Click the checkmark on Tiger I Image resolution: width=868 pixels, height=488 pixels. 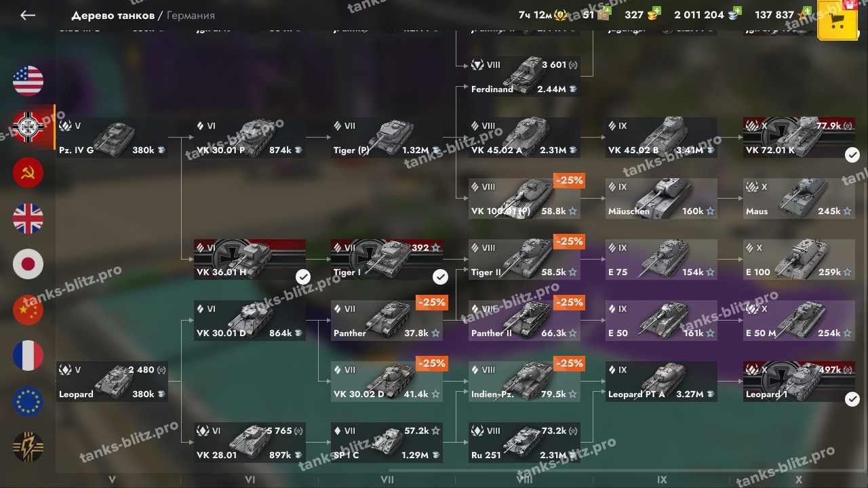click(440, 277)
